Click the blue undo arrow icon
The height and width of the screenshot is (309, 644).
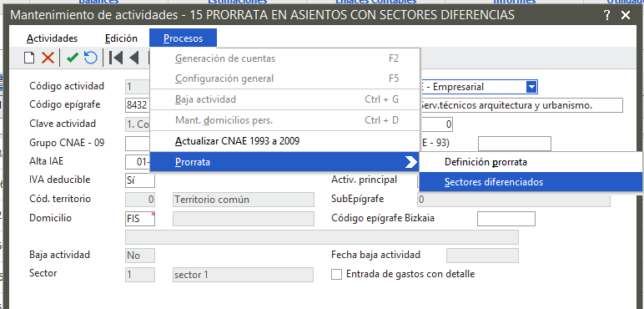coord(90,58)
